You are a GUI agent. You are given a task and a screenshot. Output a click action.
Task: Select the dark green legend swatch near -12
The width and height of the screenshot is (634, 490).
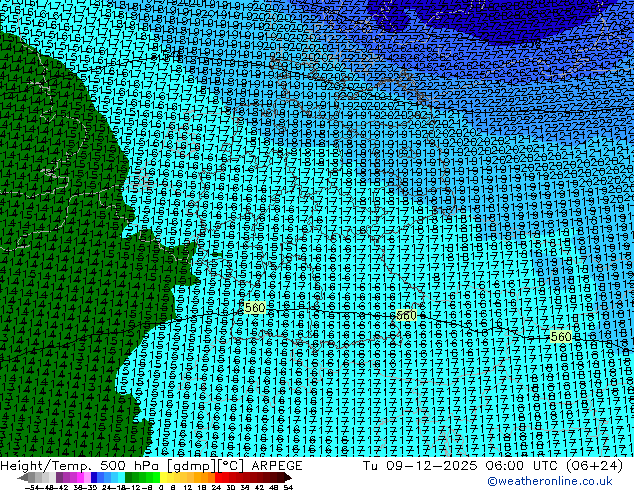point(128,477)
